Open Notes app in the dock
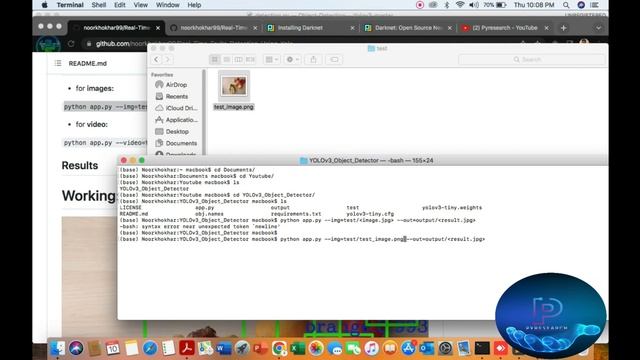 click(131, 348)
